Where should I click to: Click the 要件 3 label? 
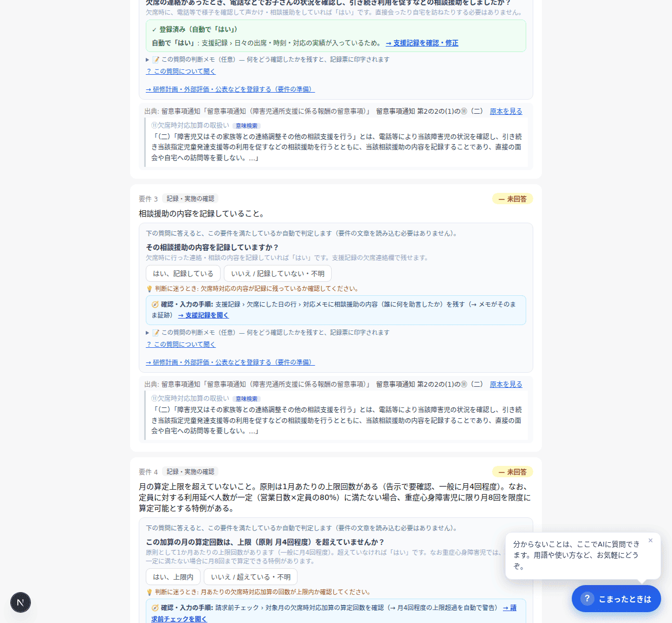click(148, 199)
